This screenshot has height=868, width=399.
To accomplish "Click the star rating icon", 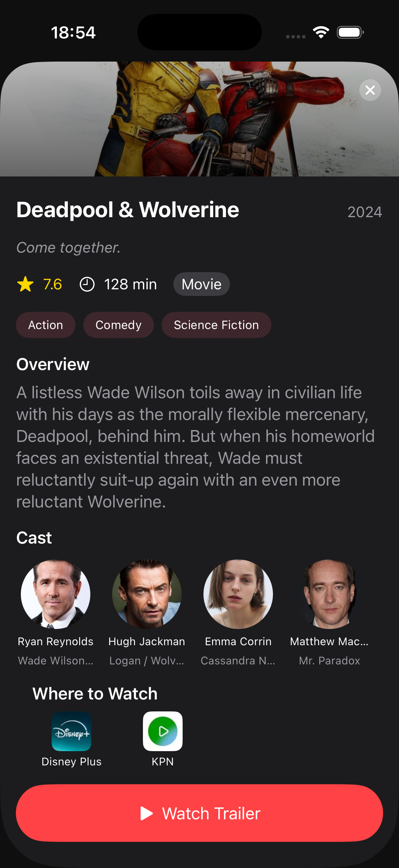I will click(25, 284).
